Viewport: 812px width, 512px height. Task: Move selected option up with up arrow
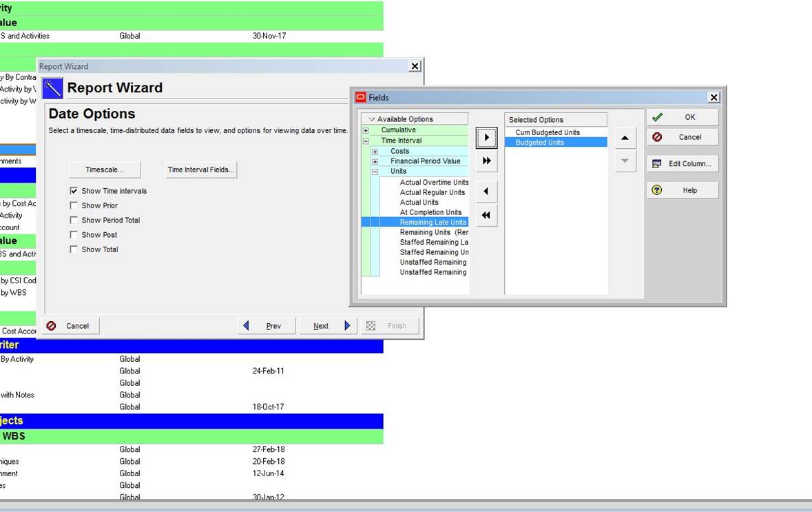click(x=625, y=138)
